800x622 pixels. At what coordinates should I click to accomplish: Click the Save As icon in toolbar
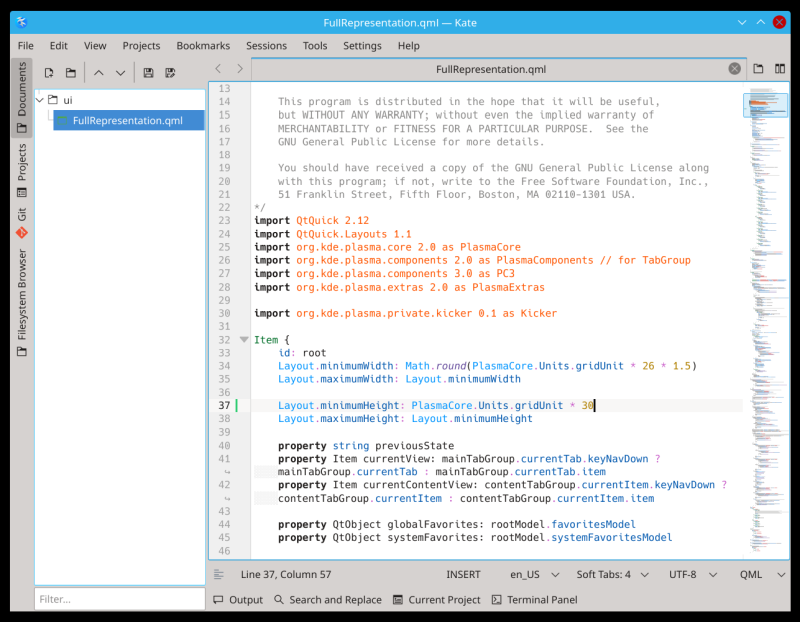pos(171,73)
